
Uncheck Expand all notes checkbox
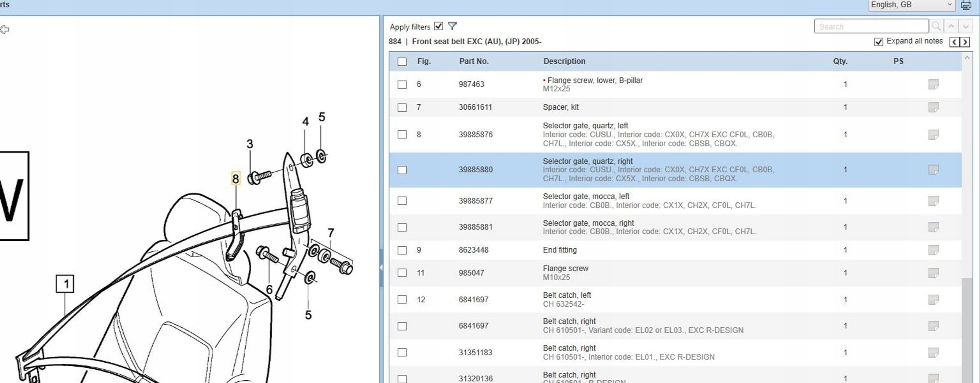(x=878, y=42)
